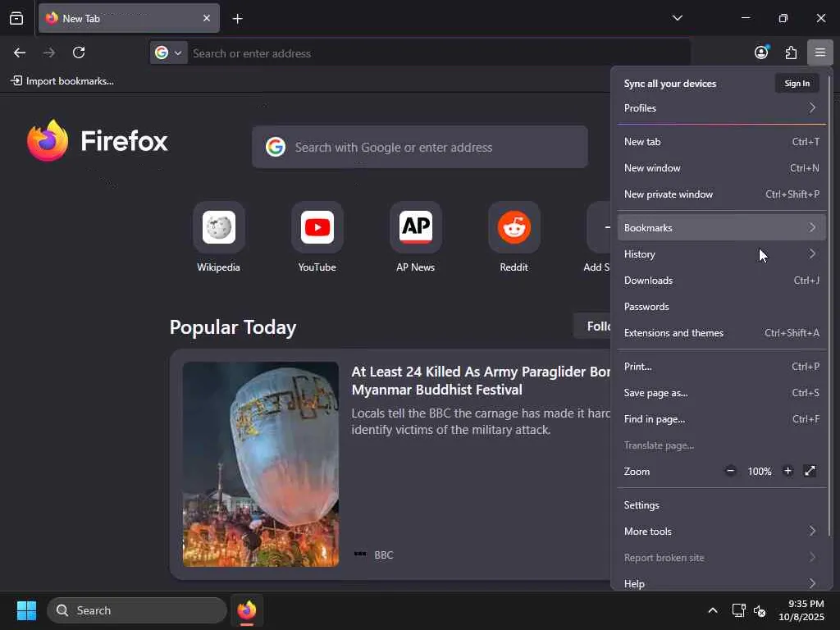Reset zoom by clicking 100%
Screen dimensions: 840x630
pos(759,472)
